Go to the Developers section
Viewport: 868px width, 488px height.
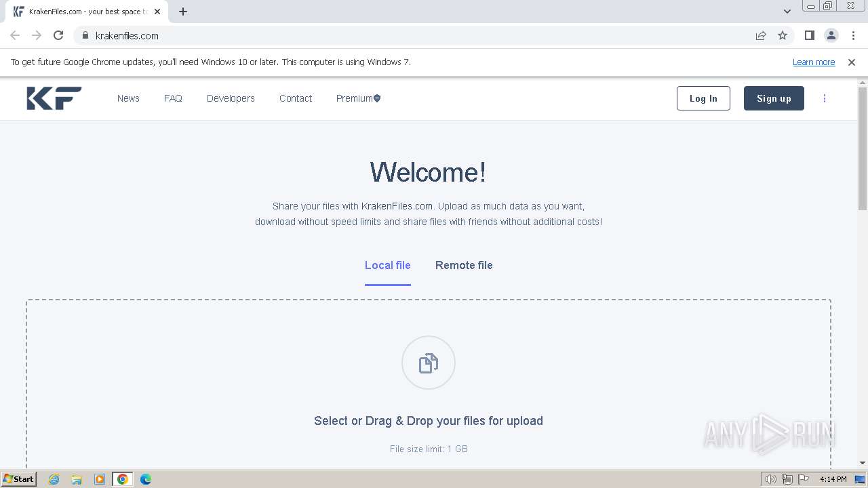point(231,98)
